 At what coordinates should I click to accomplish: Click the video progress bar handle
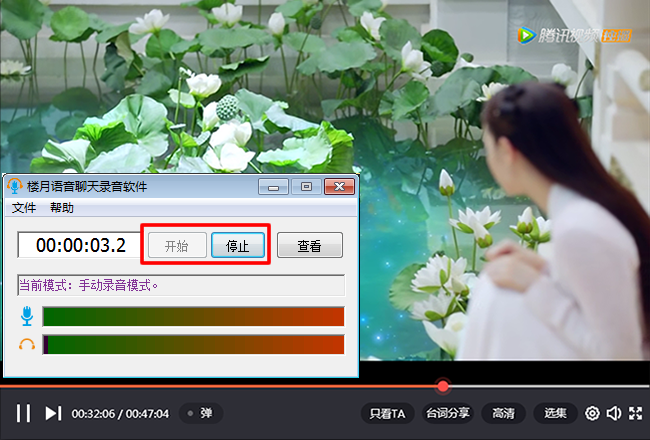coord(443,386)
